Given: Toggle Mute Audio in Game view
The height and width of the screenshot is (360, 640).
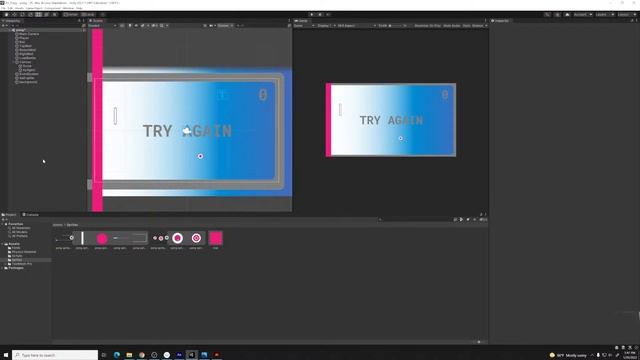Looking at the screenshot, I should (451, 26).
